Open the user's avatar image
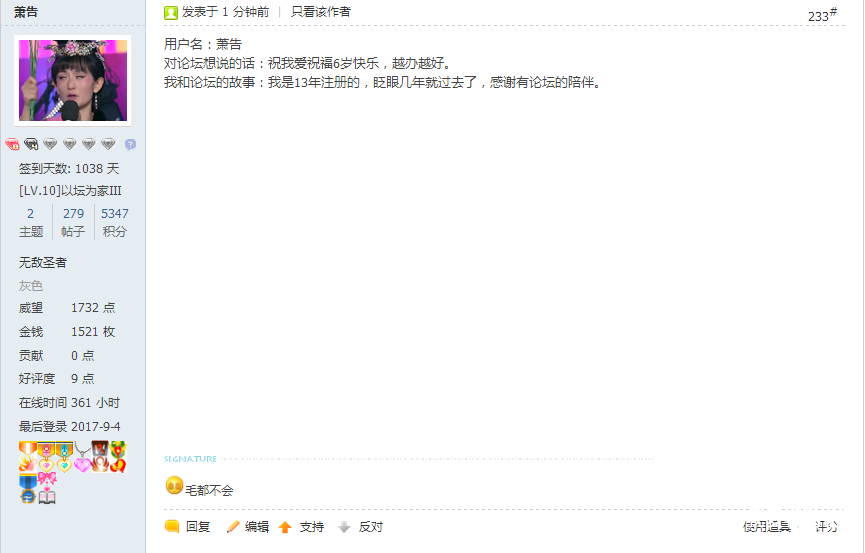This screenshot has width=865, height=553. coord(73,81)
